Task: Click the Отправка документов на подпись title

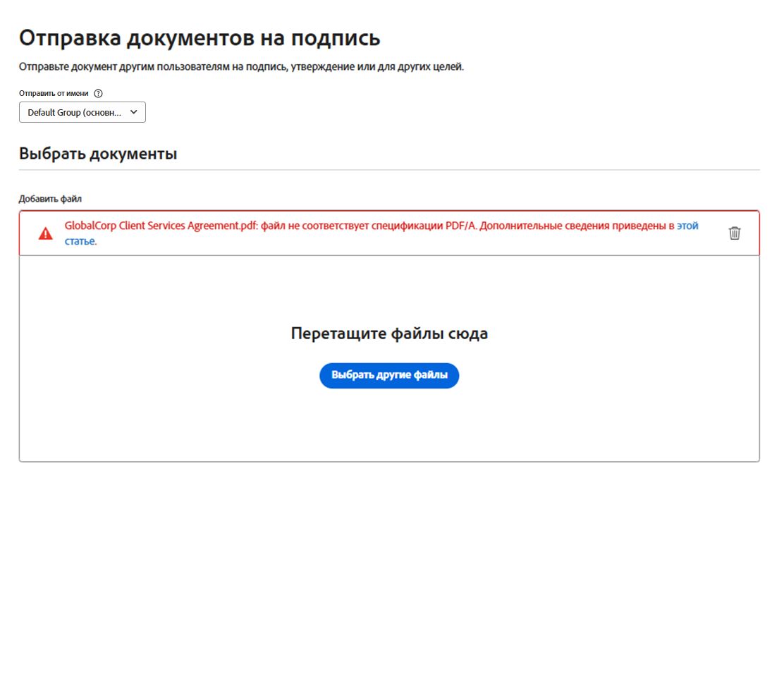Action: tap(200, 38)
